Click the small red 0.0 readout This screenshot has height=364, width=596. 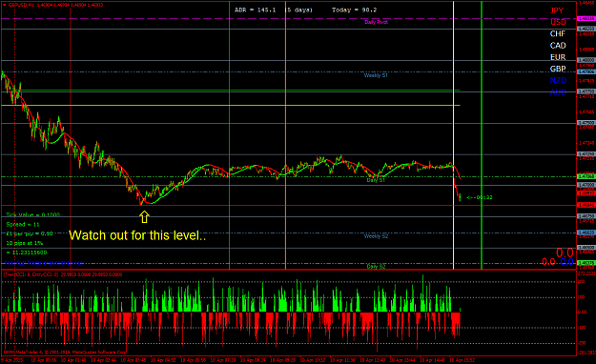[548, 261]
